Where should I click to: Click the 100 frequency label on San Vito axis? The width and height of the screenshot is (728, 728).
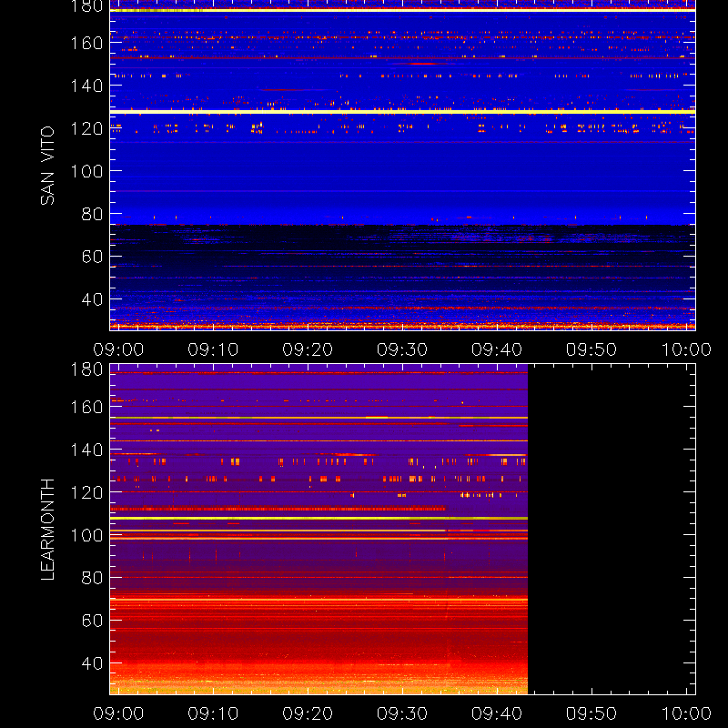tap(86, 171)
